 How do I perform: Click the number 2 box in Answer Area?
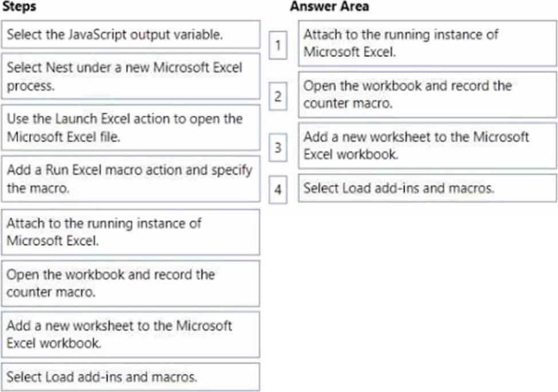coord(278,96)
